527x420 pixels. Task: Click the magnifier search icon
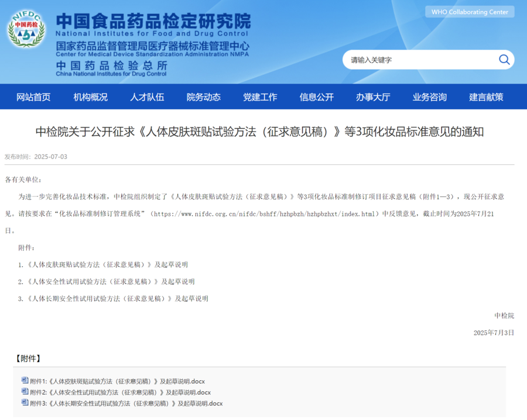point(504,60)
